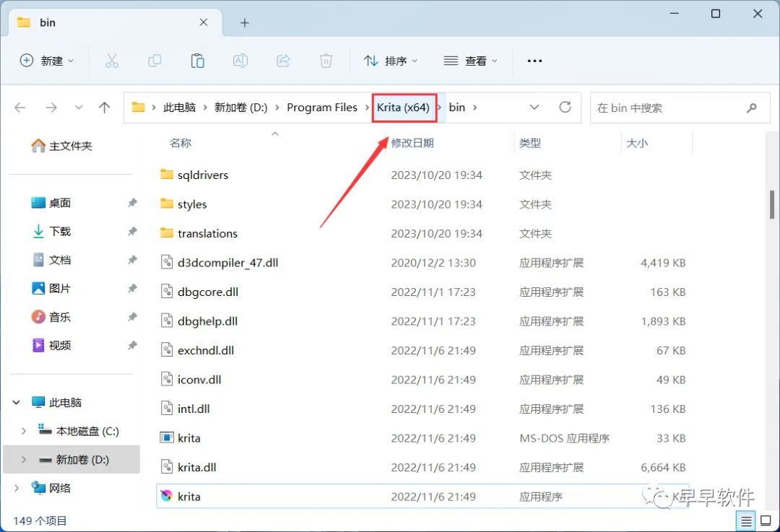
Task: Select d3dcompiler_47.dll file
Action: [422, 263]
